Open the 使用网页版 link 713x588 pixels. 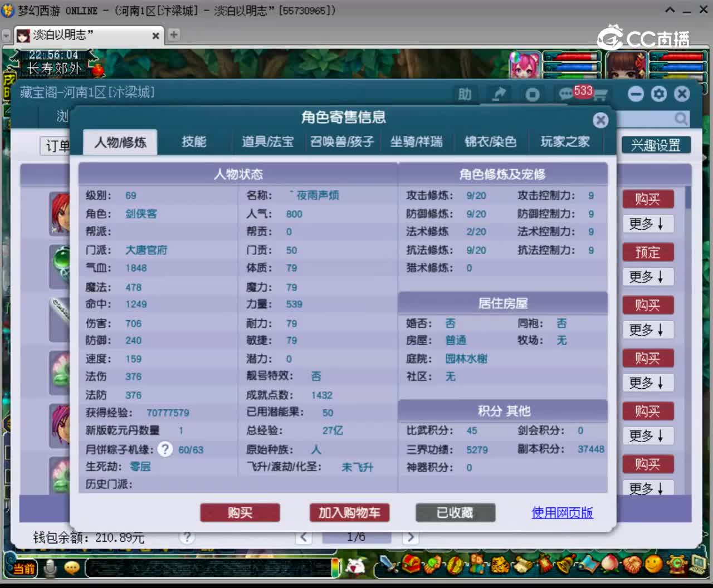562,513
